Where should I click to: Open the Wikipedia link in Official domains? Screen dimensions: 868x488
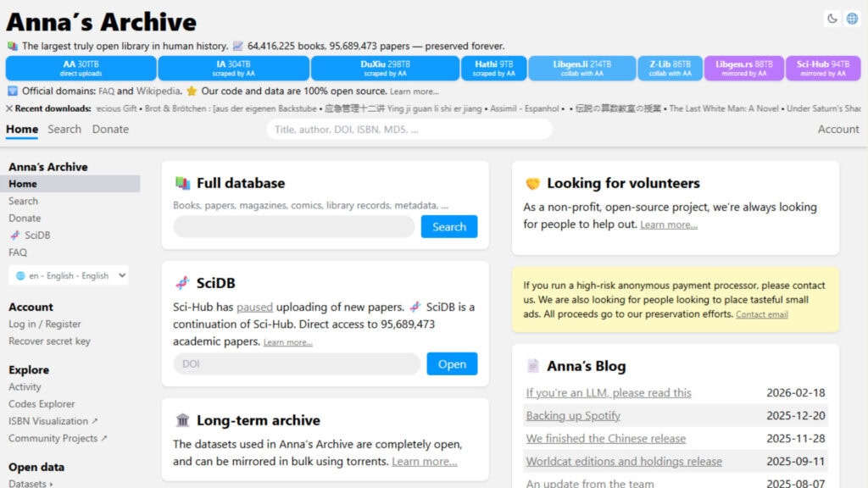[159, 91]
